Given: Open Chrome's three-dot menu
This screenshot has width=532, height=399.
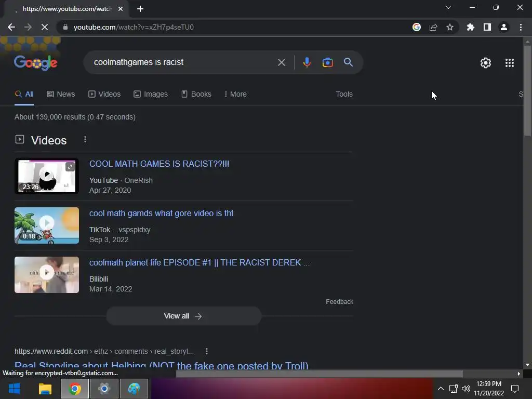Looking at the screenshot, I should 521,27.
